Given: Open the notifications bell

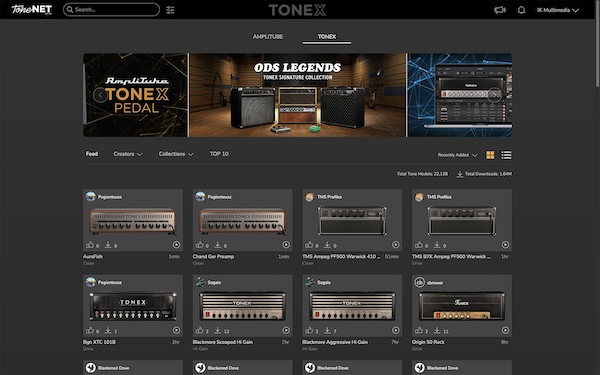Looking at the screenshot, I should (521, 10).
